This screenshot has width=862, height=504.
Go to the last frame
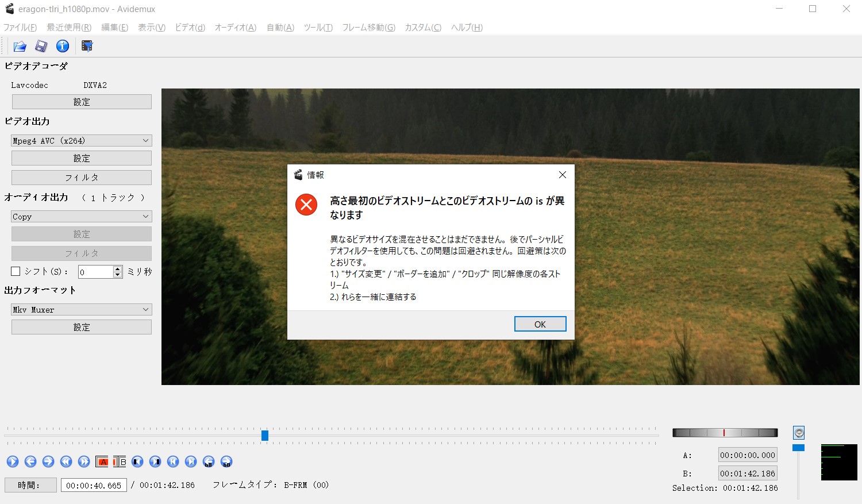pyautogui.click(x=191, y=461)
